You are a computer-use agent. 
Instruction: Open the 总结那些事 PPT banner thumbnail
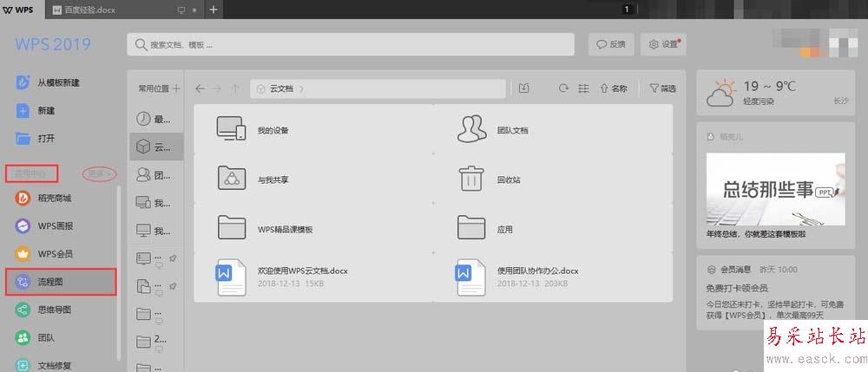point(775,189)
